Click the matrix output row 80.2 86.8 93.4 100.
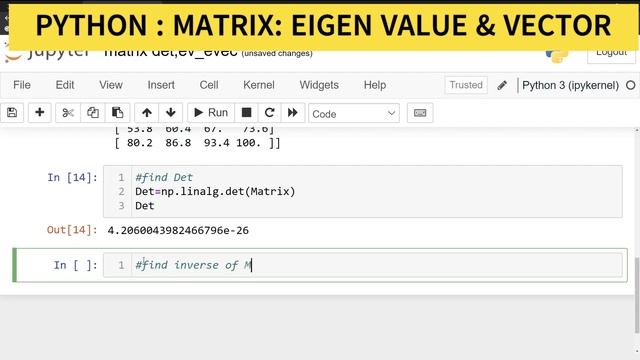The image size is (640, 360). (198, 143)
